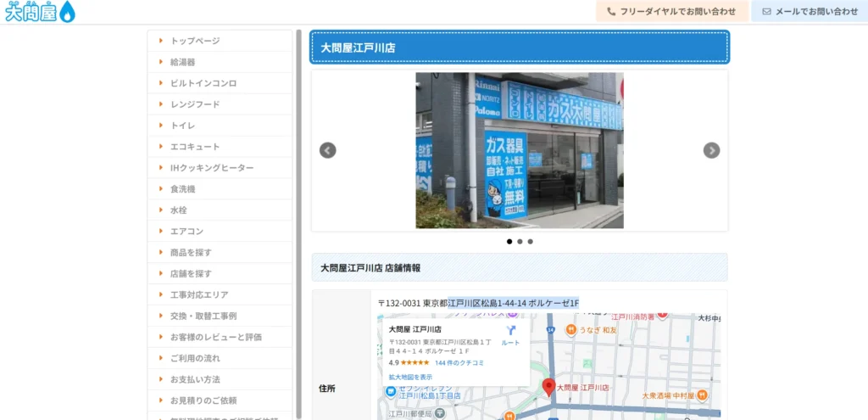
Task: Click the sidebar vertical scrollbar
Action: (x=298, y=221)
